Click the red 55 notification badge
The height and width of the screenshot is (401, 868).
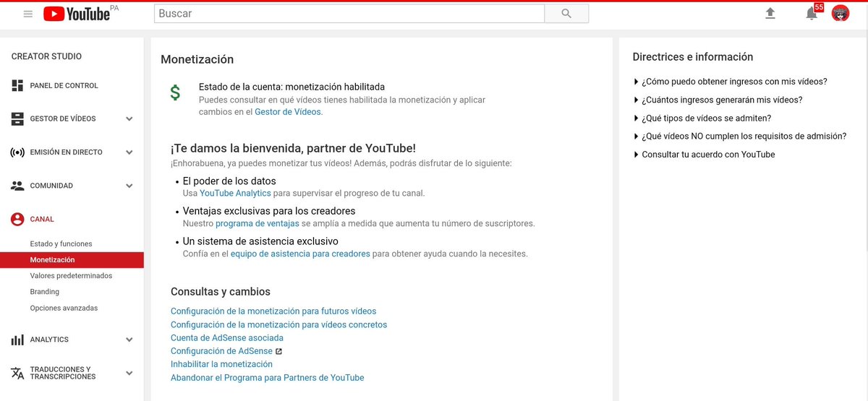pos(819,7)
